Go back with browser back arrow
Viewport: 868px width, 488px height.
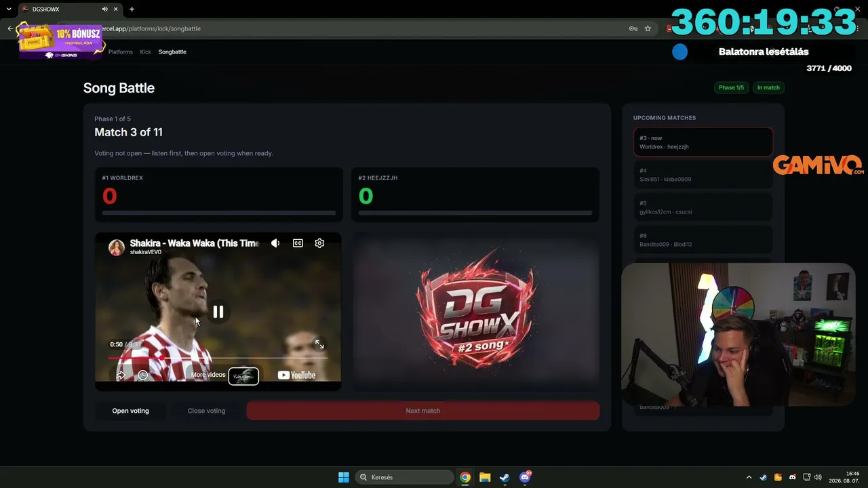coord(10,28)
